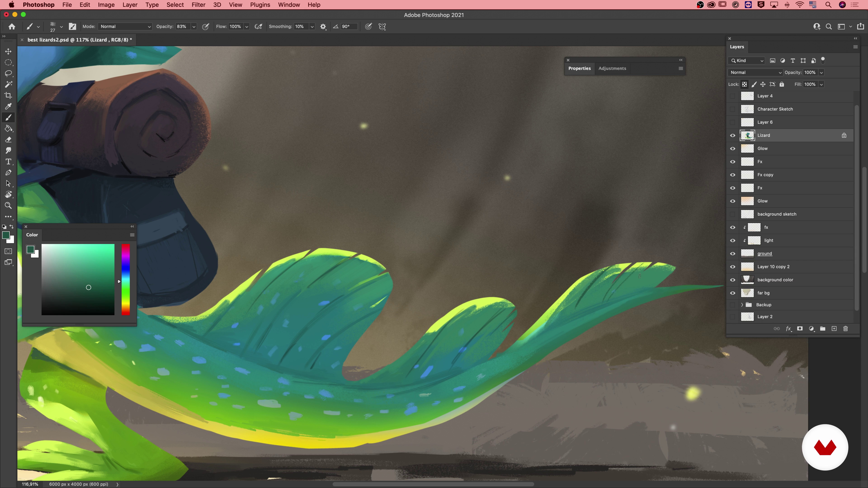
Task: Open the Kind filter dropdown
Action: coord(747,61)
